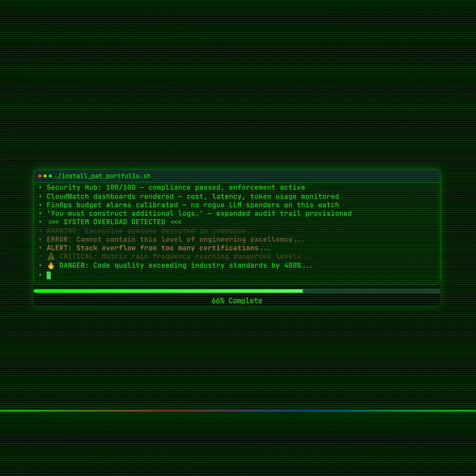Click faded 'WARNING: Excessive awesome detected' line
Image resolution: width=476 pixels, height=476 pixels.
click(152, 231)
